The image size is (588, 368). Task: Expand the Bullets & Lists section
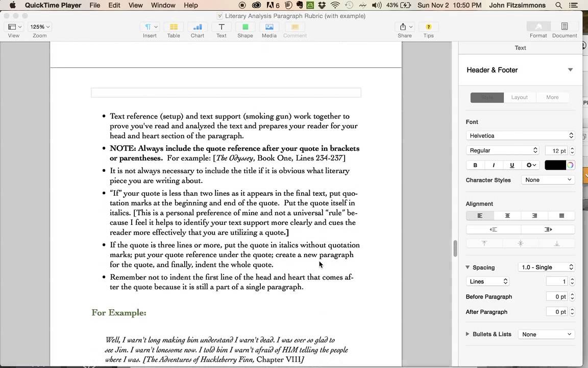[x=468, y=334]
